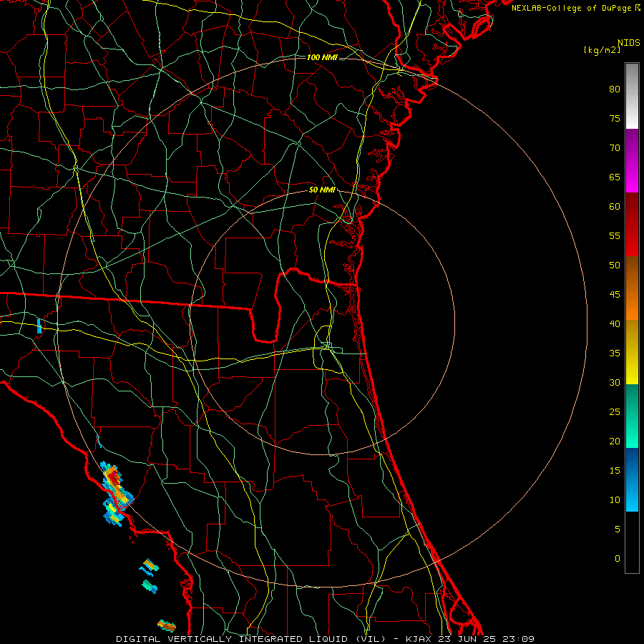Click the 45 value on the color scale

pos(615,295)
